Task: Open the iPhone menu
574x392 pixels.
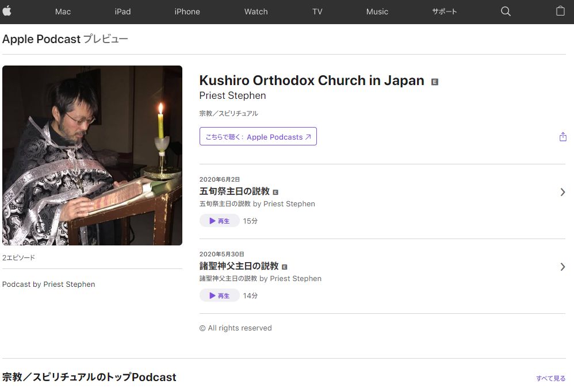Action: [187, 11]
